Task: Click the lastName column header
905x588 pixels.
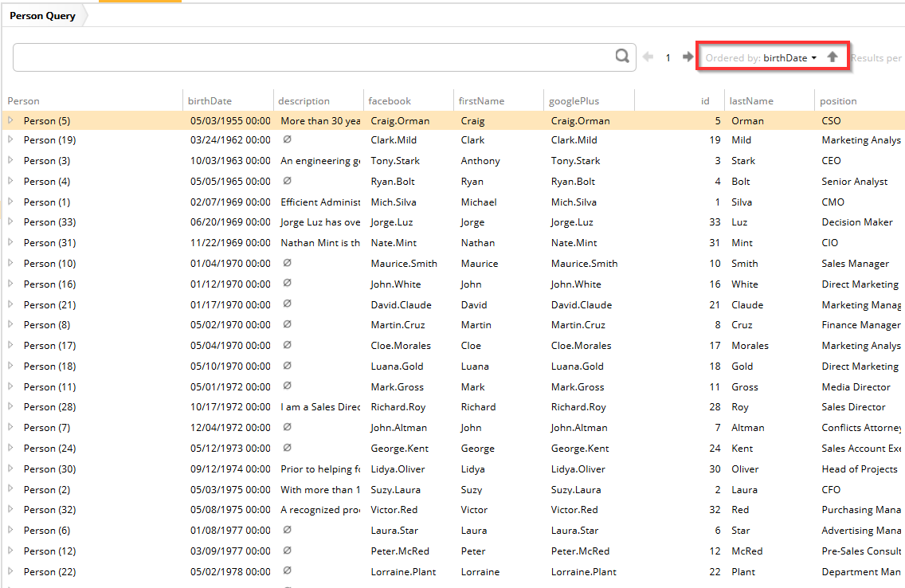Action: click(x=750, y=101)
